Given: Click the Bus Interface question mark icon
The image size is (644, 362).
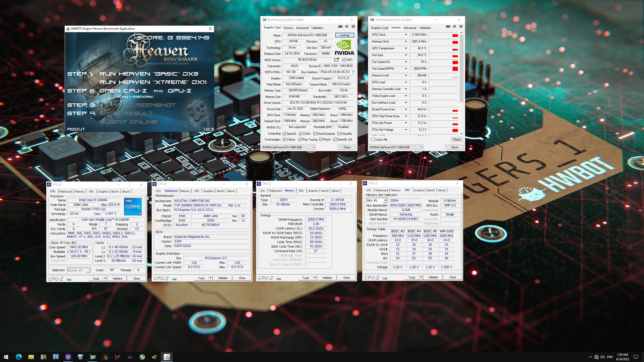Looking at the screenshot, I should pos(353,72).
